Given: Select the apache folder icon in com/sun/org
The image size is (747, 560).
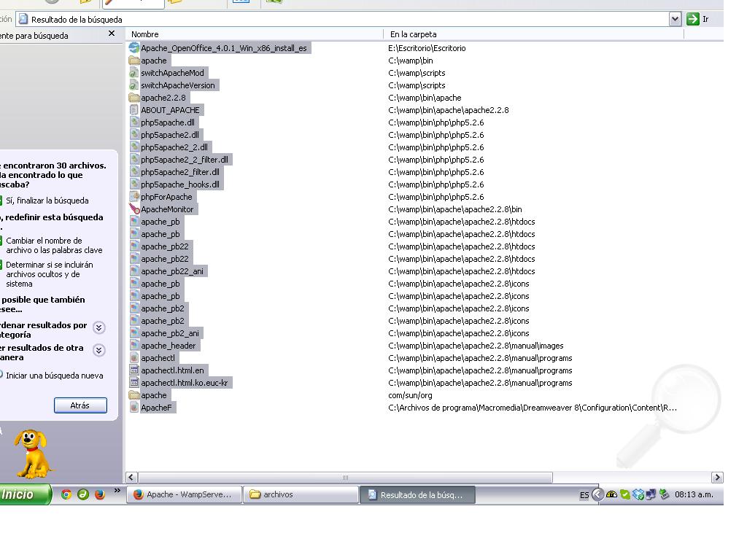Looking at the screenshot, I should 134,394.
